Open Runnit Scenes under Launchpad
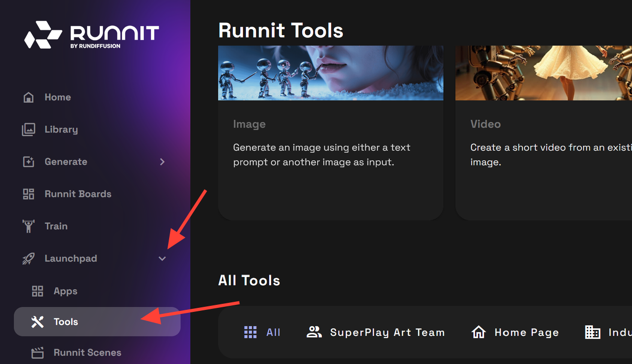This screenshot has height=364, width=632. point(97,353)
